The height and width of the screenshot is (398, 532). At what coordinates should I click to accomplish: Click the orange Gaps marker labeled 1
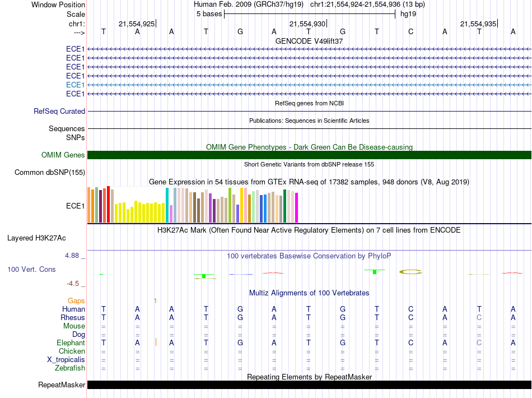tap(155, 301)
